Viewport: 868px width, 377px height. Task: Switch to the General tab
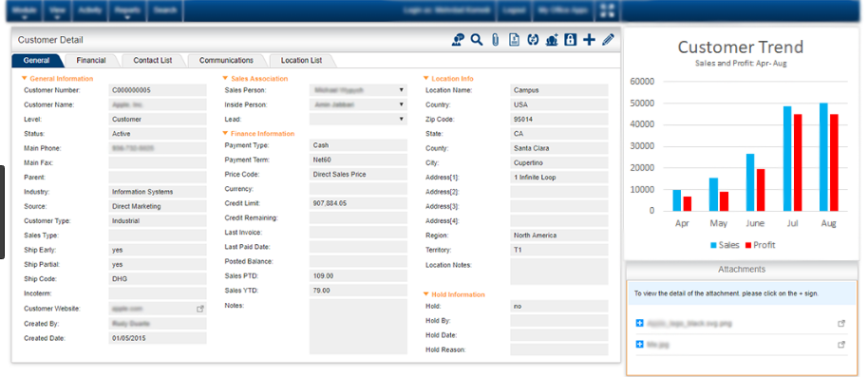(x=36, y=61)
